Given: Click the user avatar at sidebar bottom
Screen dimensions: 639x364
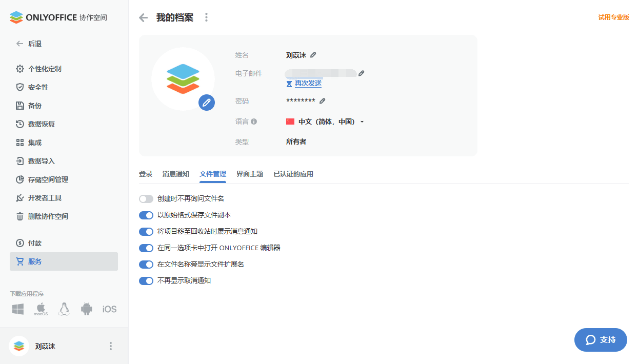Looking at the screenshot, I should click(19, 346).
